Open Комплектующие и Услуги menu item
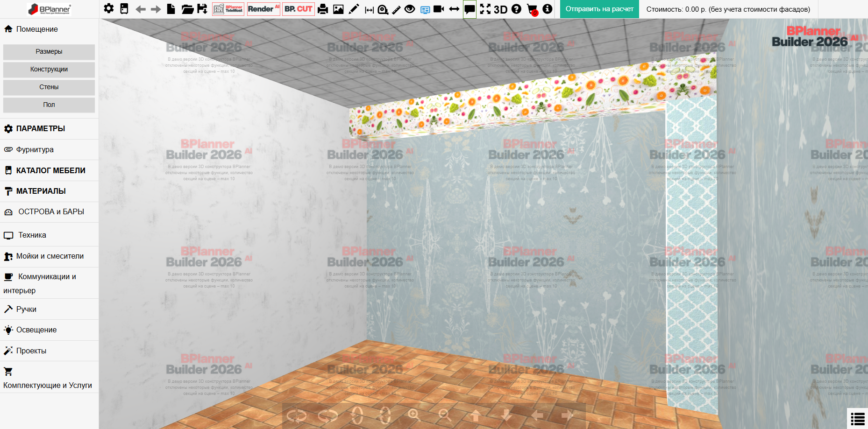The height and width of the screenshot is (429, 868). point(49,378)
